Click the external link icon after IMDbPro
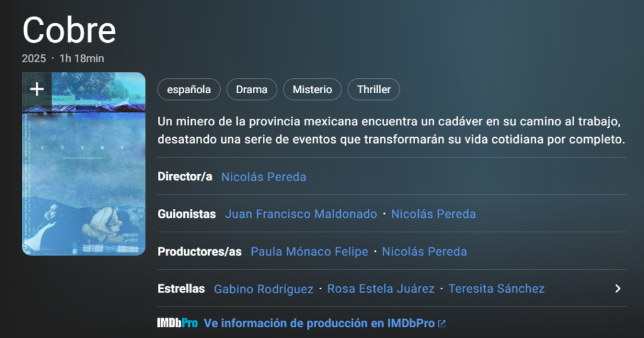This screenshot has width=644, height=338. [442, 324]
